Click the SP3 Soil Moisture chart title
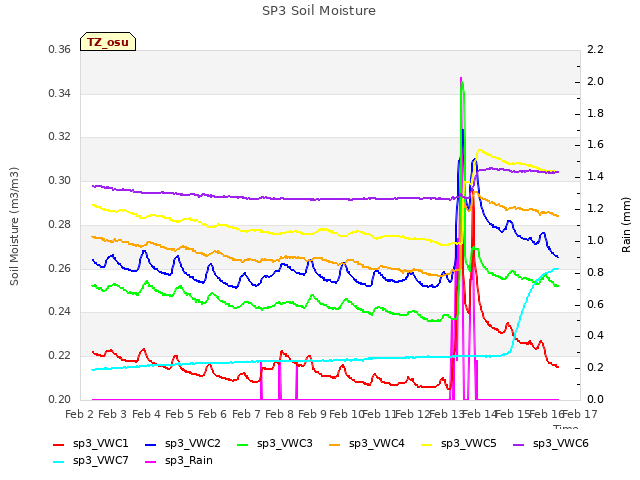Image resolution: width=640 pixels, height=480 pixels. point(319,11)
